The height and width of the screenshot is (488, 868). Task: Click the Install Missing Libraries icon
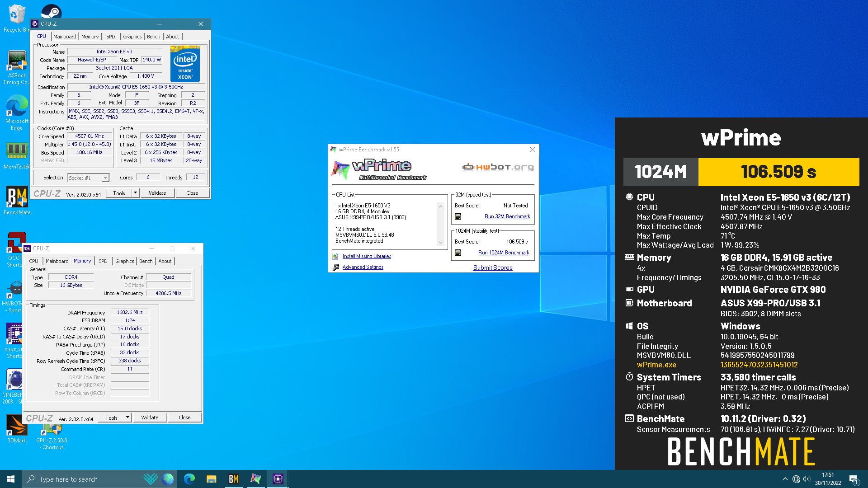[335, 256]
